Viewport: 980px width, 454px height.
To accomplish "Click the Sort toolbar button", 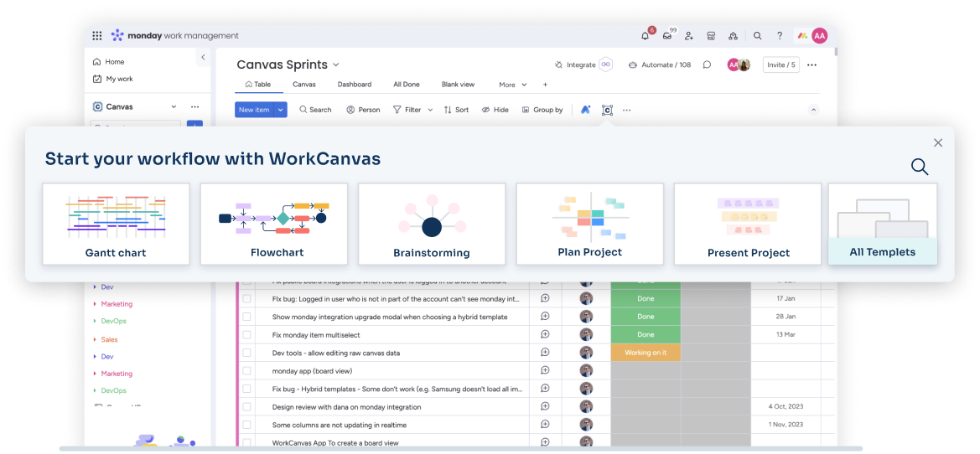I will pyautogui.click(x=456, y=110).
